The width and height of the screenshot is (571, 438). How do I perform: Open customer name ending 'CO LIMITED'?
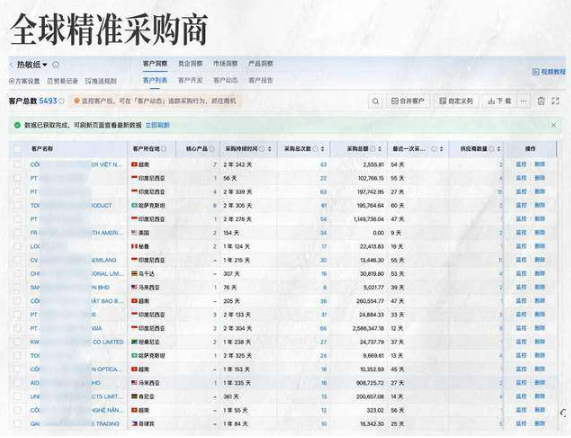[x=77, y=342]
